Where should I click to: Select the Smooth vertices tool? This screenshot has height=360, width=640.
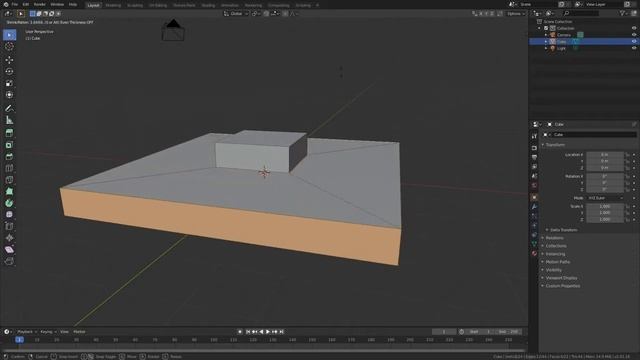[9, 215]
